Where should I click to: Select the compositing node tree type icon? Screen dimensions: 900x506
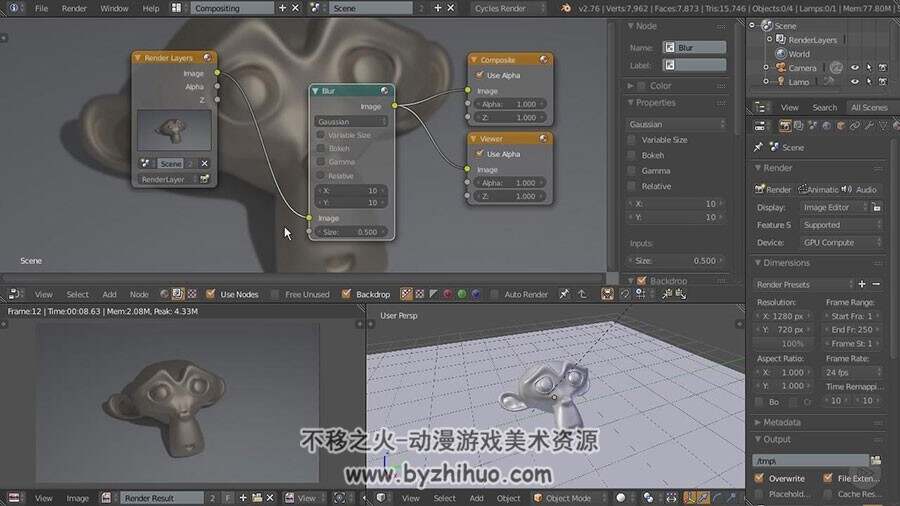178,294
